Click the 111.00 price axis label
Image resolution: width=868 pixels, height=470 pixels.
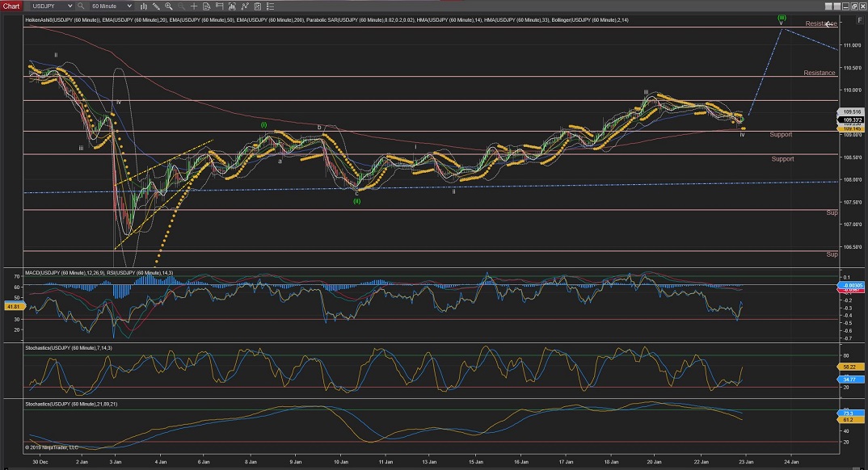[x=853, y=44]
